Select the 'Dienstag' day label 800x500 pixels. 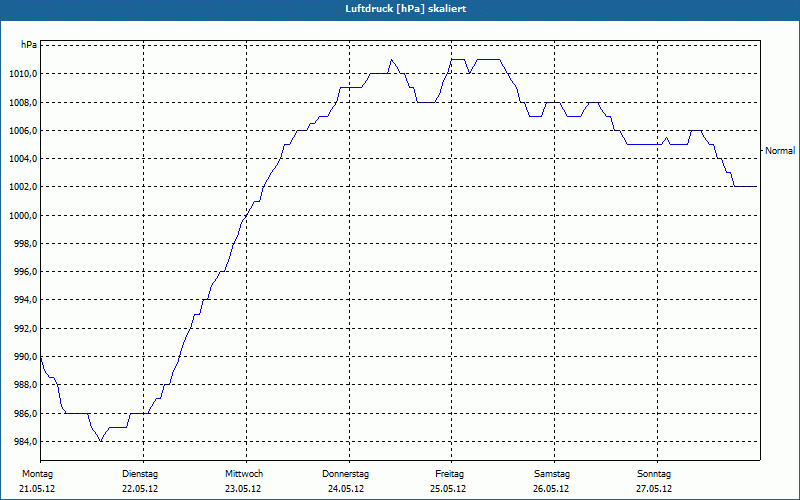tap(140, 474)
